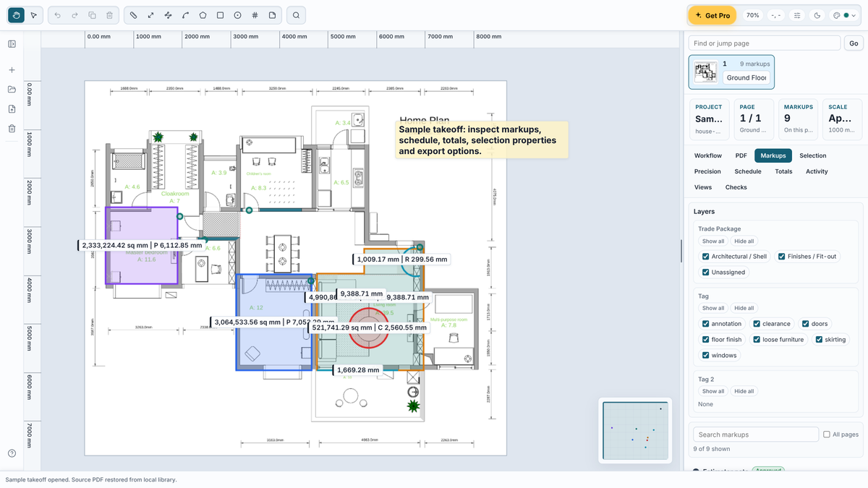Click Hide all under Tag 2
The image size is (868, 488).
tap(744, 391)
